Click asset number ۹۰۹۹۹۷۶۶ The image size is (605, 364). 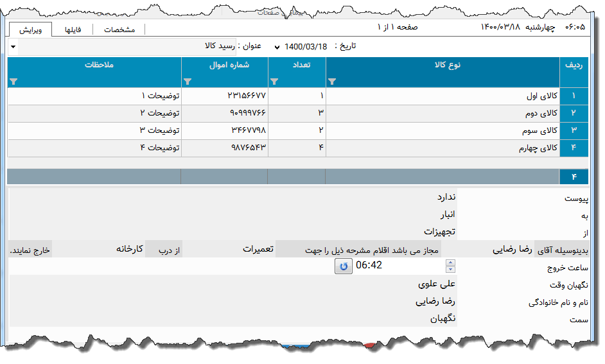225,114
